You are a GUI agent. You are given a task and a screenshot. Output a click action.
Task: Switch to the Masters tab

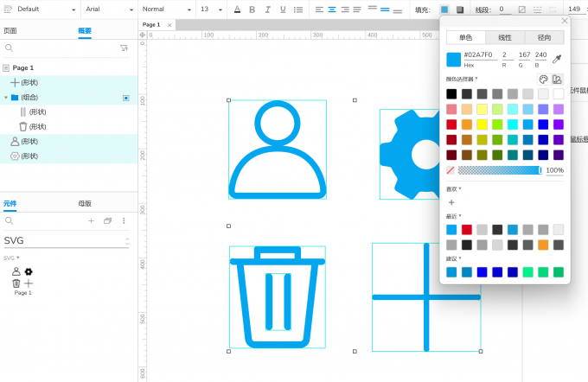pos(85,203)
